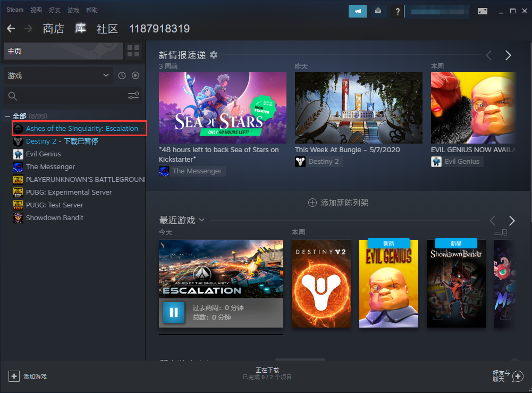Open This Week At Bungie thumbnail

(359, 107)
